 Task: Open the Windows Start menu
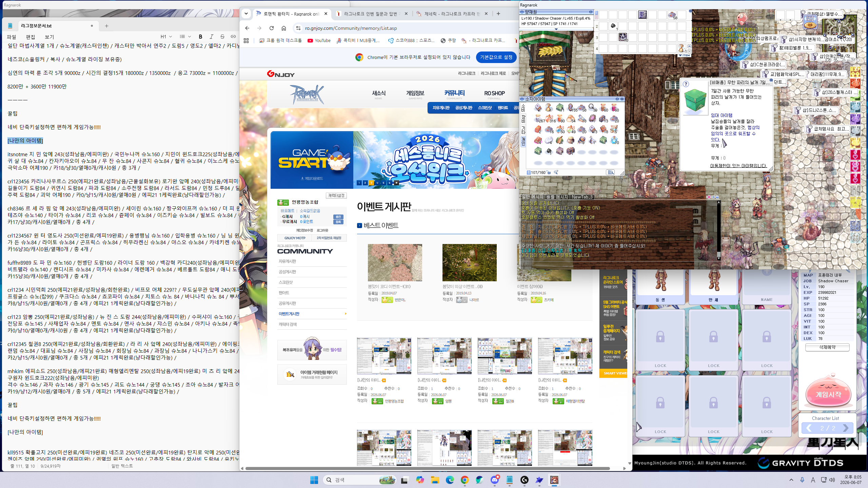(x=314, y=480)
